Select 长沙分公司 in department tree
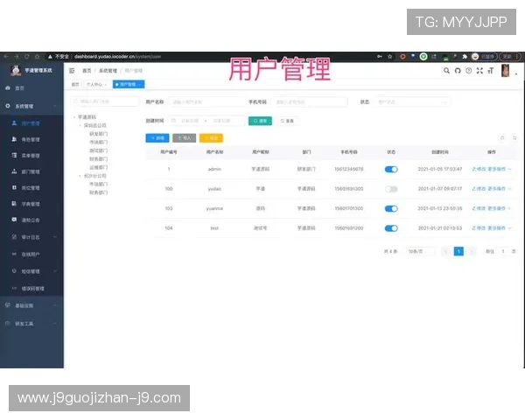 tap(94, 176)
